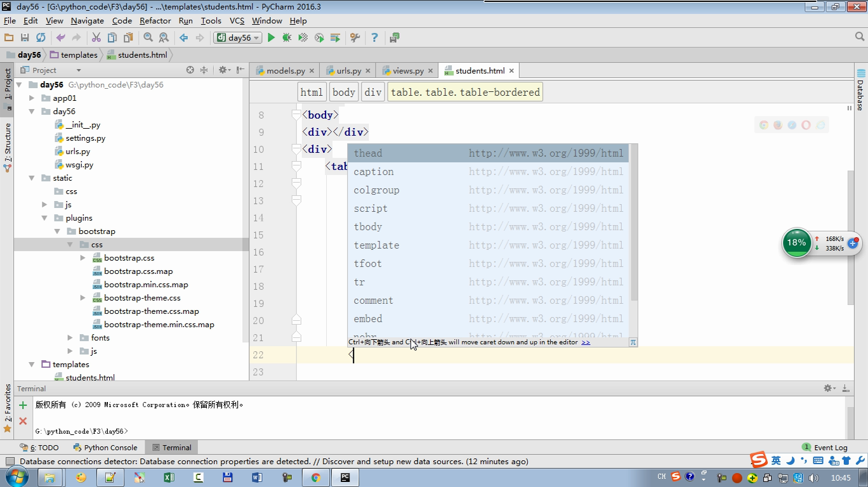Open the Refactor menu

tap(155, 20)
